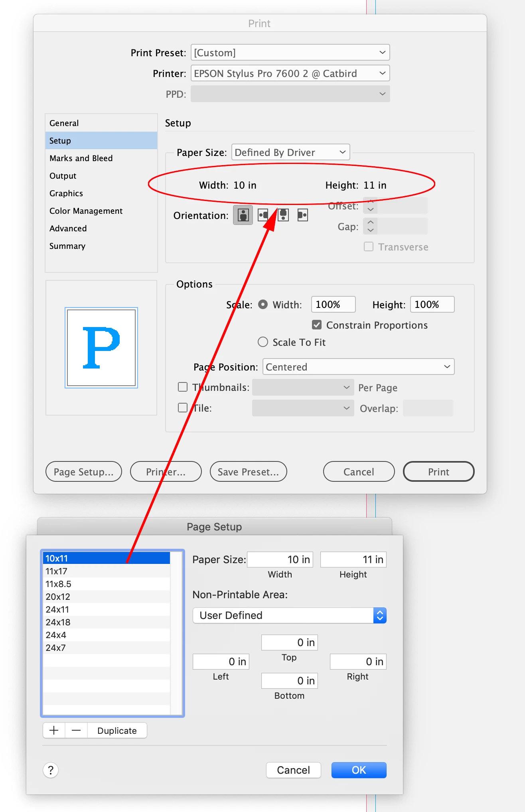Select the 24x11 paper size
Image resolution: width=525 pixels, height=812 pixels.
click(x=107, y=609)
